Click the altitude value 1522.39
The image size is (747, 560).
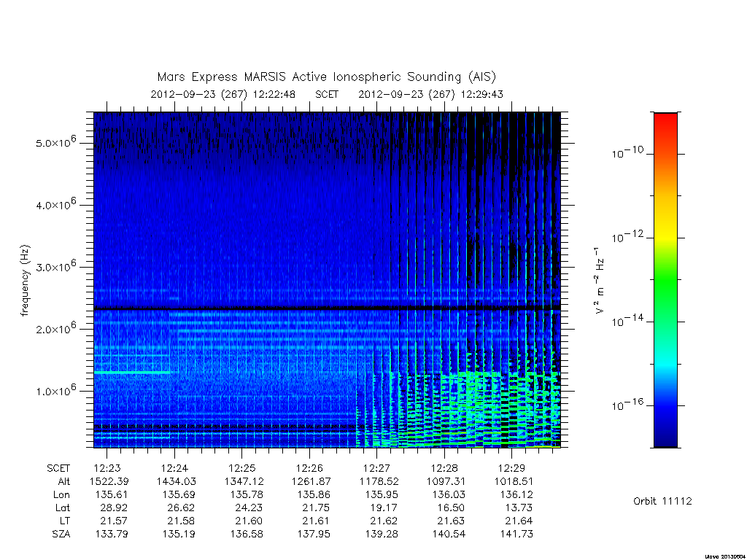109,481
